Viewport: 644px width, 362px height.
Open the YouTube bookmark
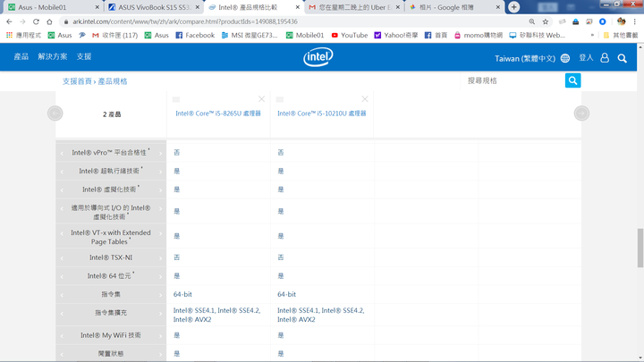350,35
